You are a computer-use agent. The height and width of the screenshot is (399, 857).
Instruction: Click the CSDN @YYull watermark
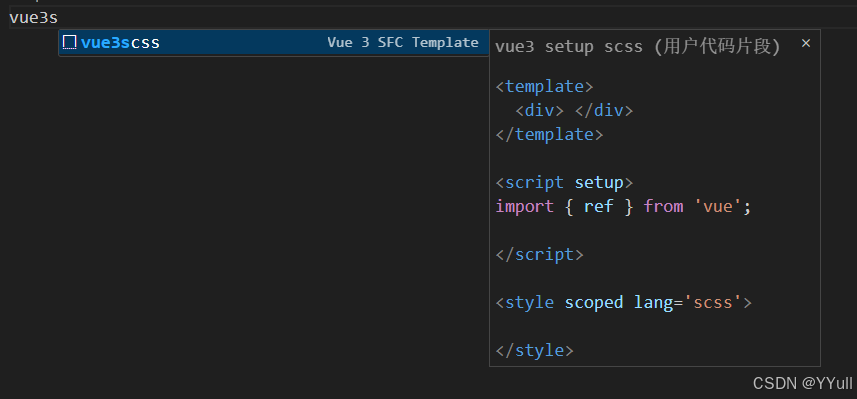[802, 383]
